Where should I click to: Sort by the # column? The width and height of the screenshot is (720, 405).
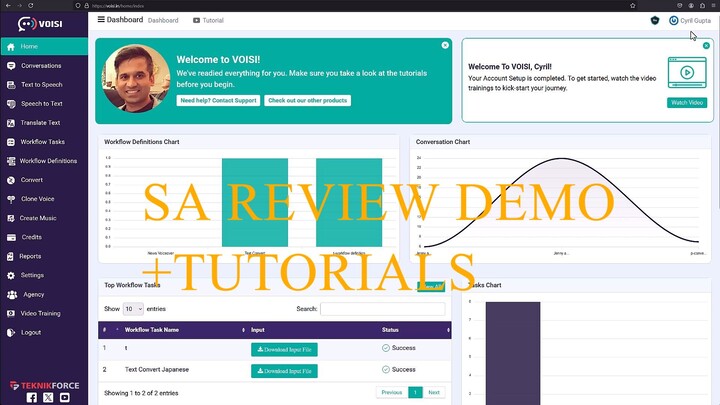point(109,330)
